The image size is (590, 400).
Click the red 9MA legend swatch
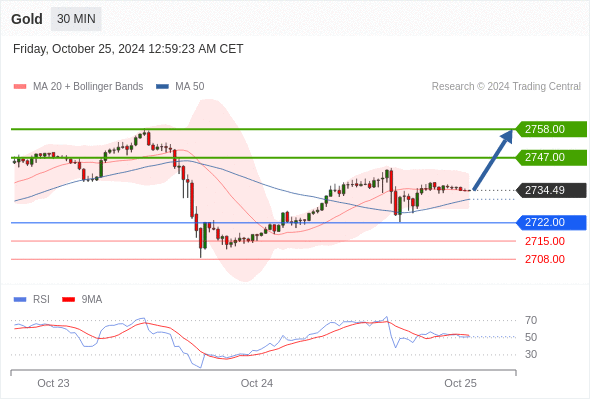pyautogui.click(x=68, y=300)
